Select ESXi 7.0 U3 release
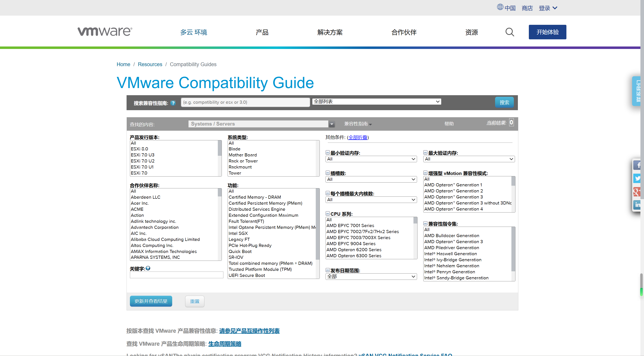This screenshot has height=356, width=644. (174, 155)
